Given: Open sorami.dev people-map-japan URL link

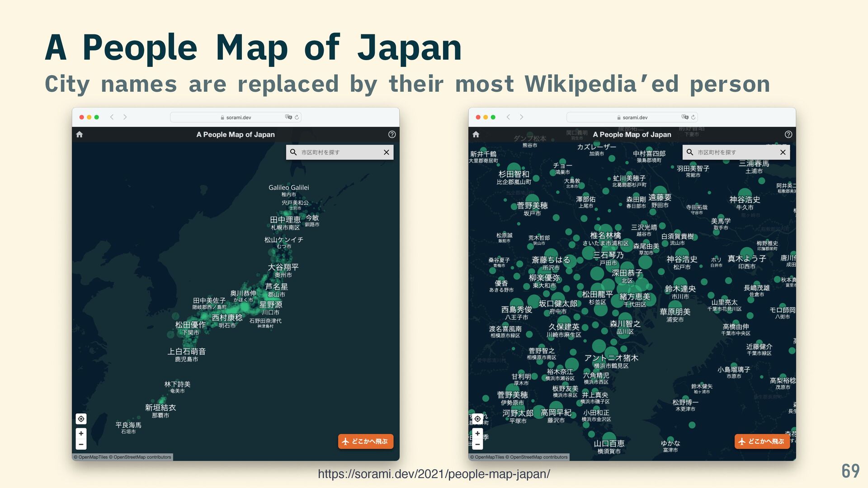Looking at the screenshot, I should coord(434,474).
